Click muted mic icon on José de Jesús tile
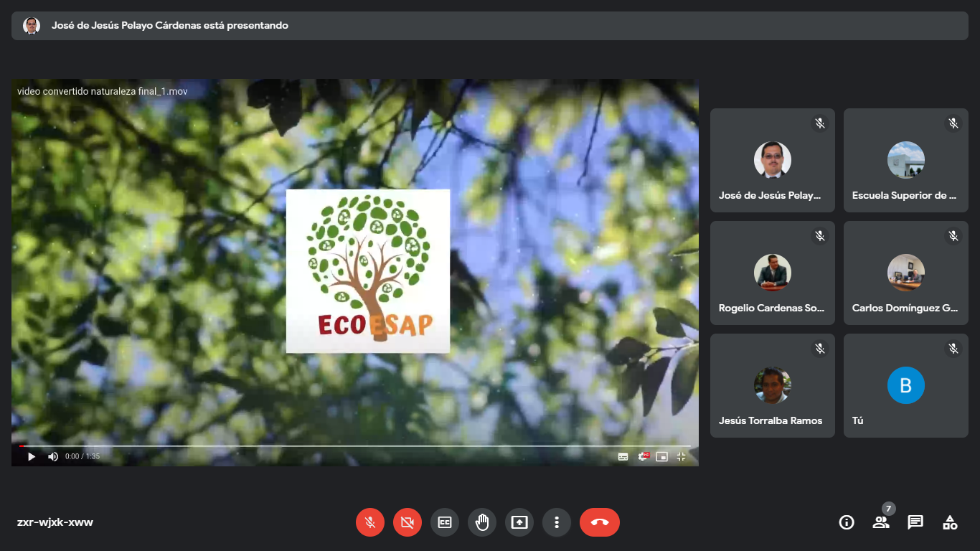This screenshot has height=551, width=980. (x=820, y=123)
